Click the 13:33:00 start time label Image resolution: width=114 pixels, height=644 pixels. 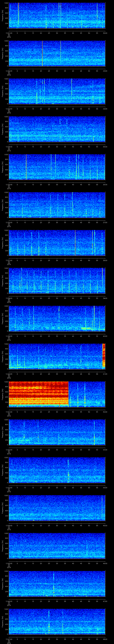pos(9,109)
